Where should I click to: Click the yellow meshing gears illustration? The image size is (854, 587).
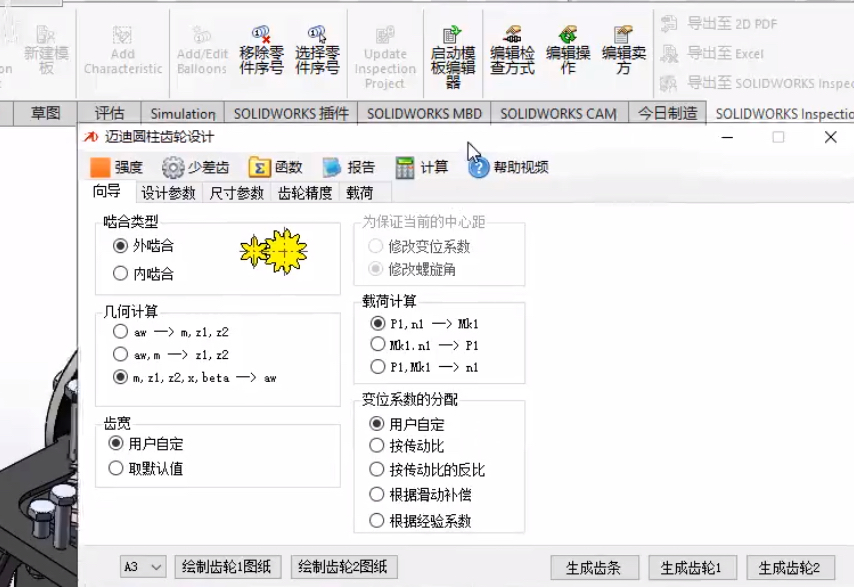(x=274, y=251)
